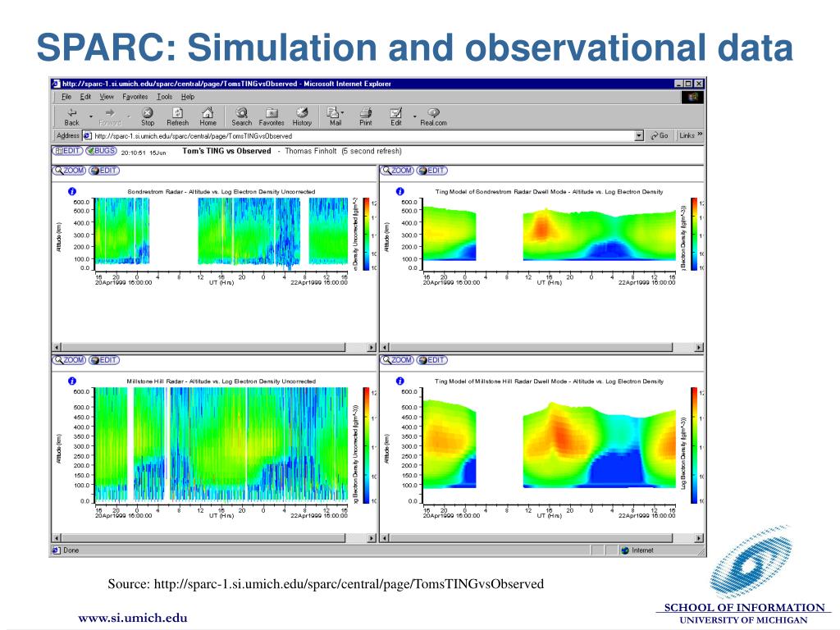
Task: Click horizontal scrollbar under Millstone Hill Radar panel
Action: point(214,537)
